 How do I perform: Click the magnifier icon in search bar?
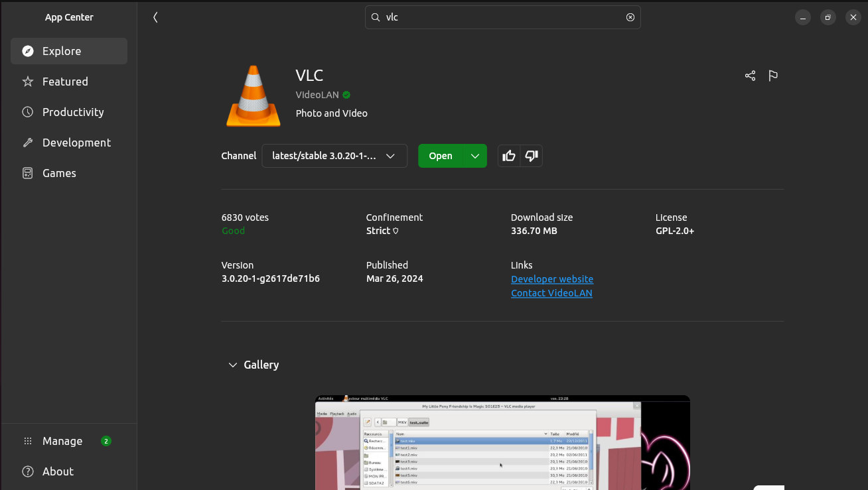pos(376,17)
